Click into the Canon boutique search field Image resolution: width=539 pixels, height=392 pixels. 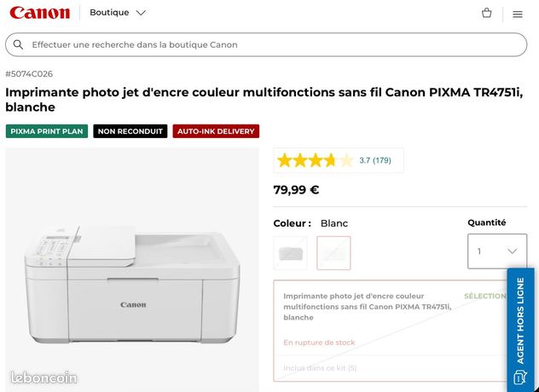coord(266,44)
